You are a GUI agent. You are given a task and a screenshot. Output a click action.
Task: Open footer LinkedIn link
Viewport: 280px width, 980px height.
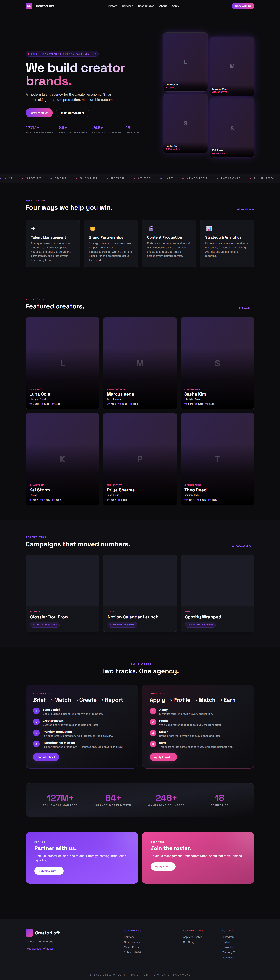228,947
